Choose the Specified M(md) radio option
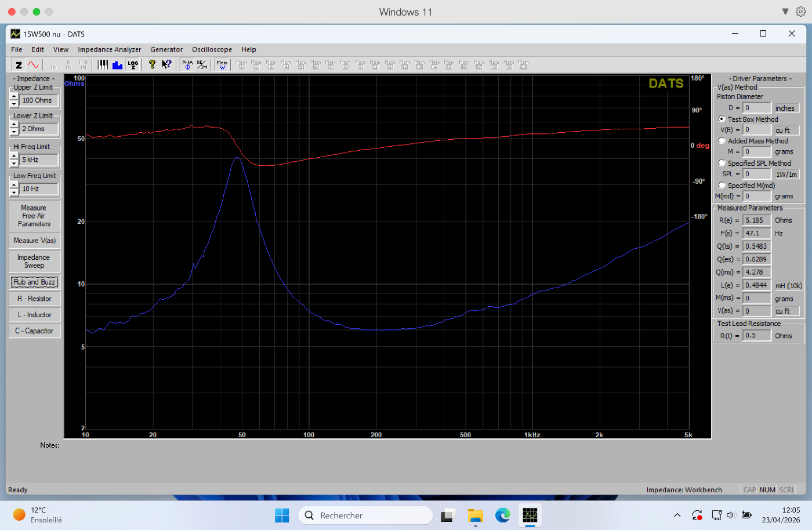The height and width of the screenshot is (530, 812). point(722,186)
